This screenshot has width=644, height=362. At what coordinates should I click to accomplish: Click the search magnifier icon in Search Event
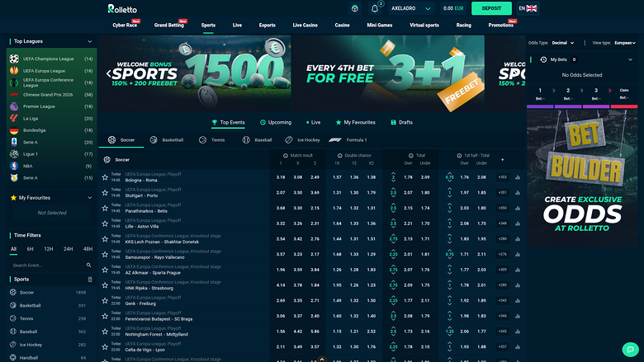coord(88,266)
